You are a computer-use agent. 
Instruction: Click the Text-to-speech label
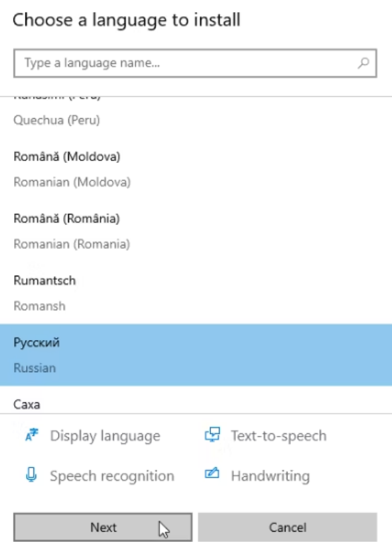coord(279,436)
